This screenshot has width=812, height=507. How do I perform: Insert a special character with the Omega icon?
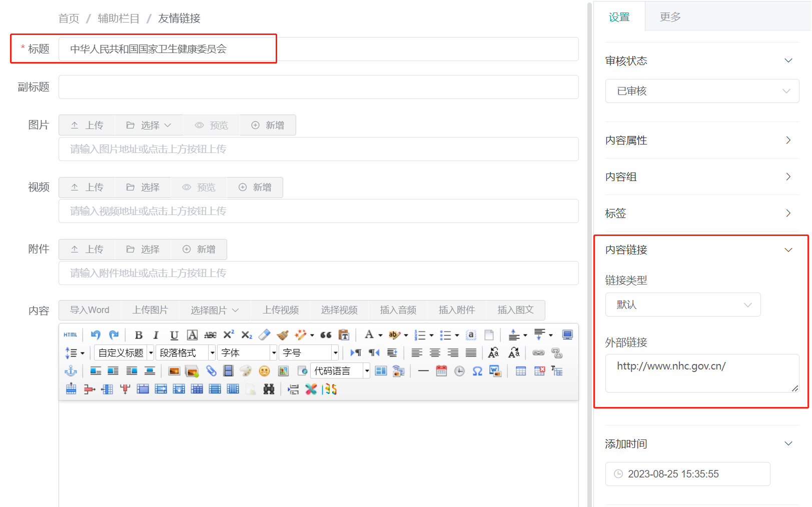tap(477, 370)
